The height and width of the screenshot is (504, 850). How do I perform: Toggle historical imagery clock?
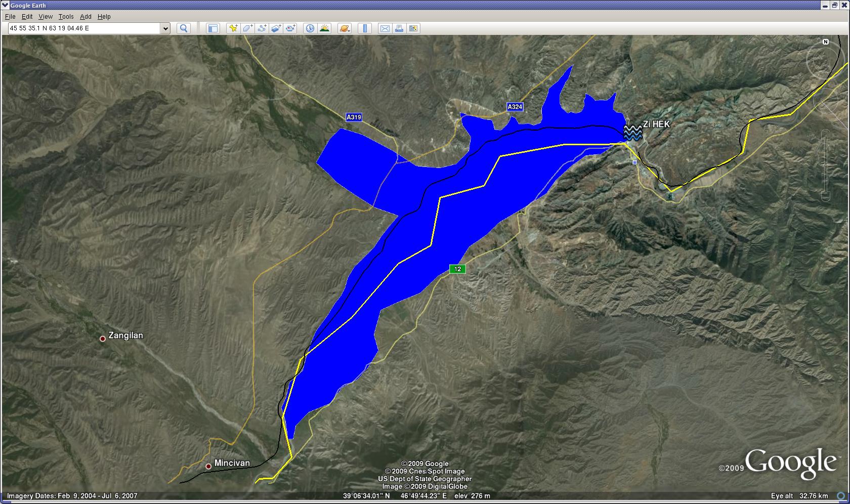[x=310, y=28]
